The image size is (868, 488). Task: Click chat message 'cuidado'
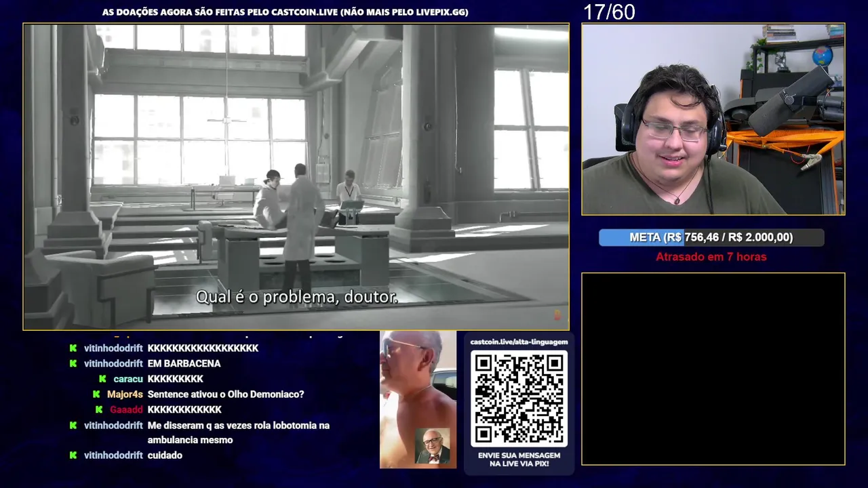165,455
